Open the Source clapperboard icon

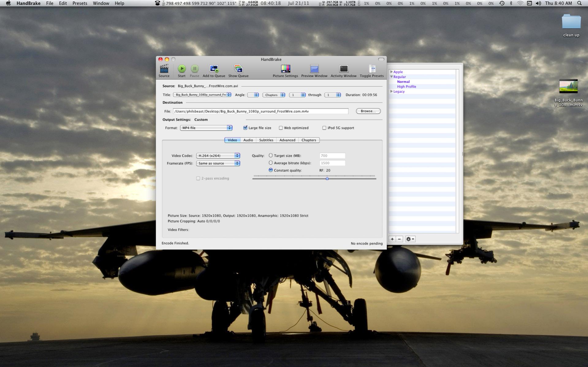(164, 69)
